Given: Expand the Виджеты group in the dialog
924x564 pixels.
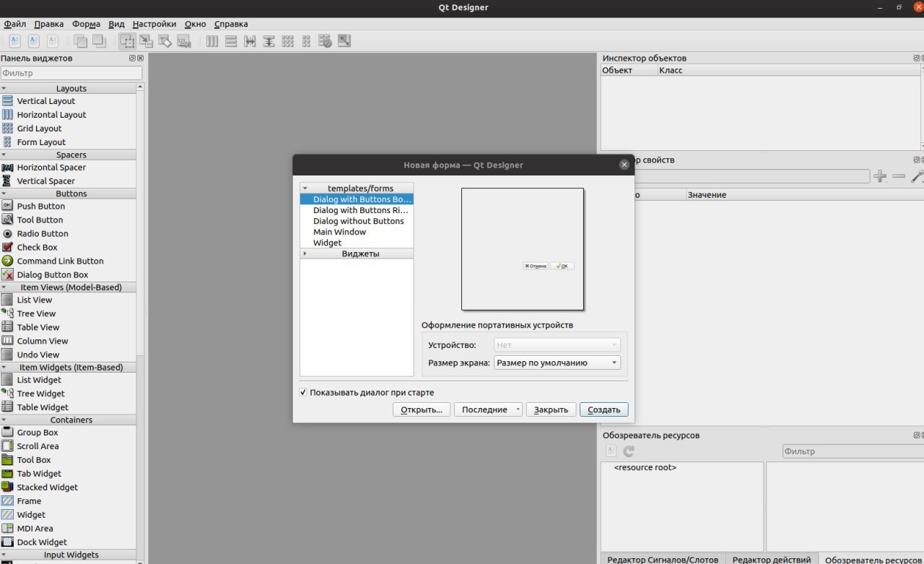Looking at the screenshot, I should click(305, 253).
